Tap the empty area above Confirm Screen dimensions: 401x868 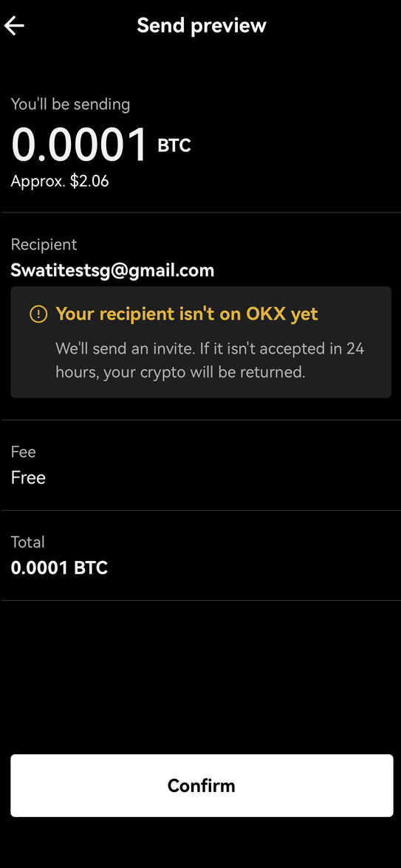201,676
